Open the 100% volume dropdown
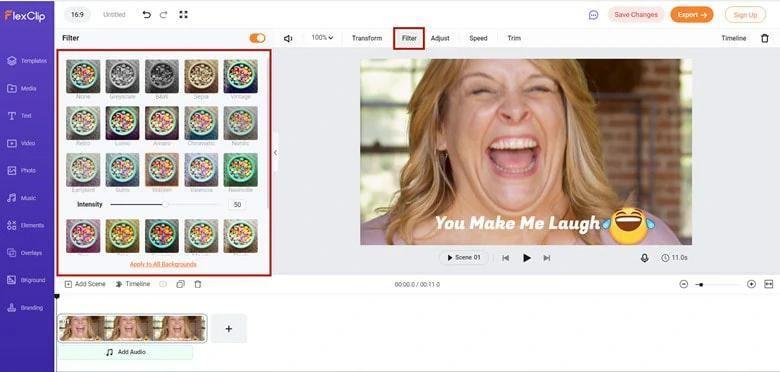Viewport: 780px width, 372px height. pyautogui.click(x=322, y=38)
